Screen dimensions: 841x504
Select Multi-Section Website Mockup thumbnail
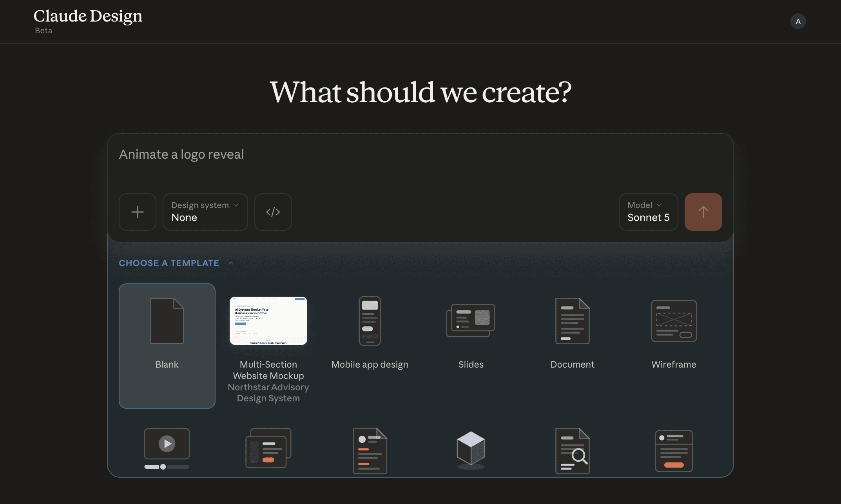tap(268, 321)
